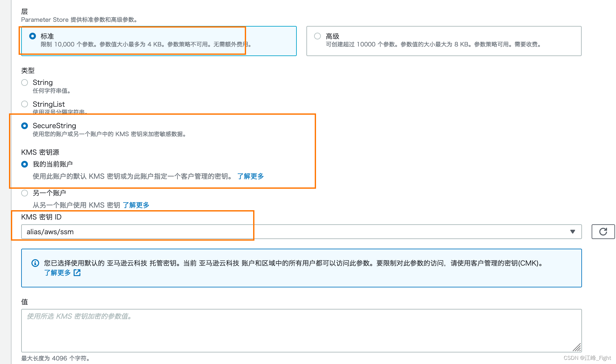The height and width of the screenshot is (364, 616).
Task: Select the 高级 tier radio button
Action: [x=317, y=36]
